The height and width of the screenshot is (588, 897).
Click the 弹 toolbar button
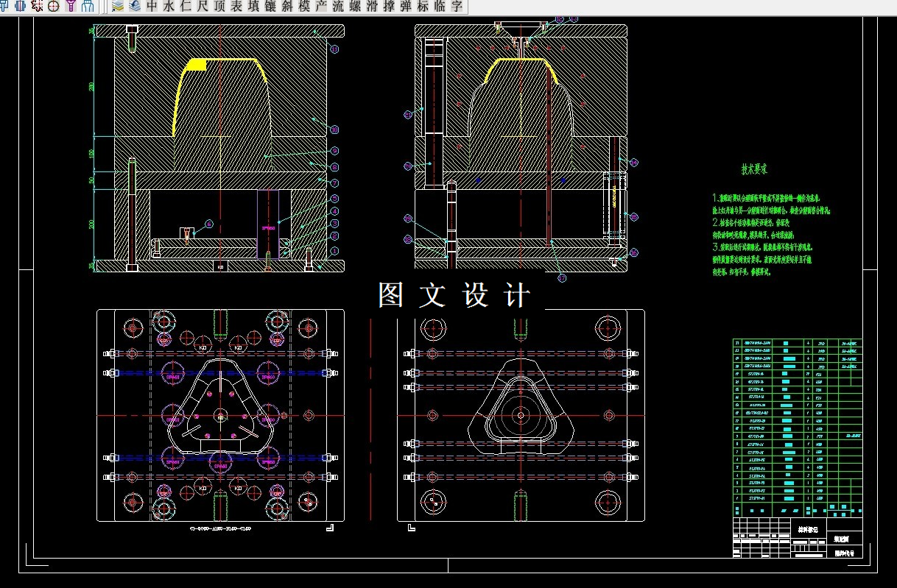coord(406,6)
